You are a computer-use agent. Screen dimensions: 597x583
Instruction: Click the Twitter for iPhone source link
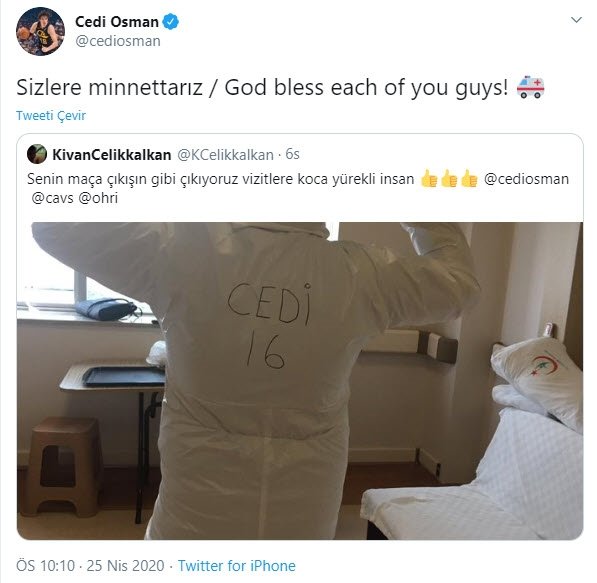coord(236,565)
